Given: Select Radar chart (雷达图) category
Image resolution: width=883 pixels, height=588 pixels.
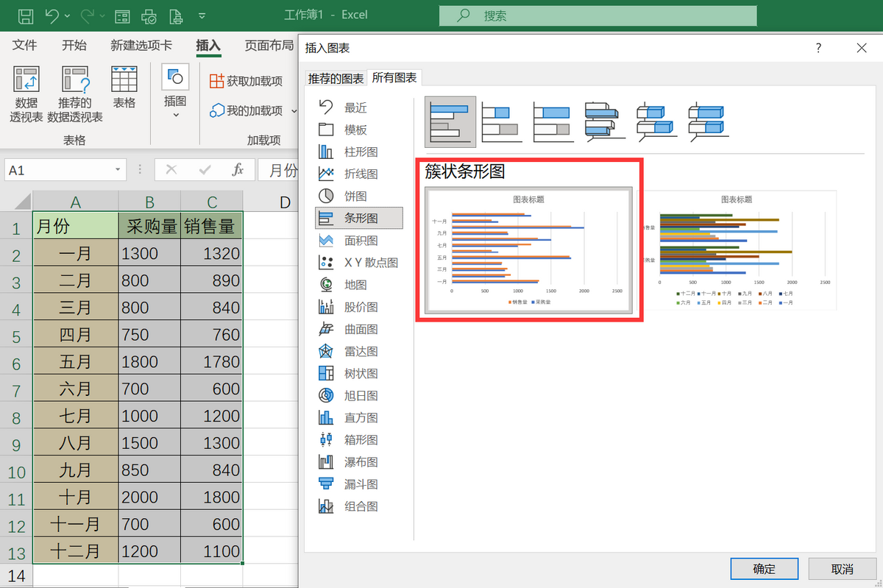Looking at the screenshot, I should 359,352.
